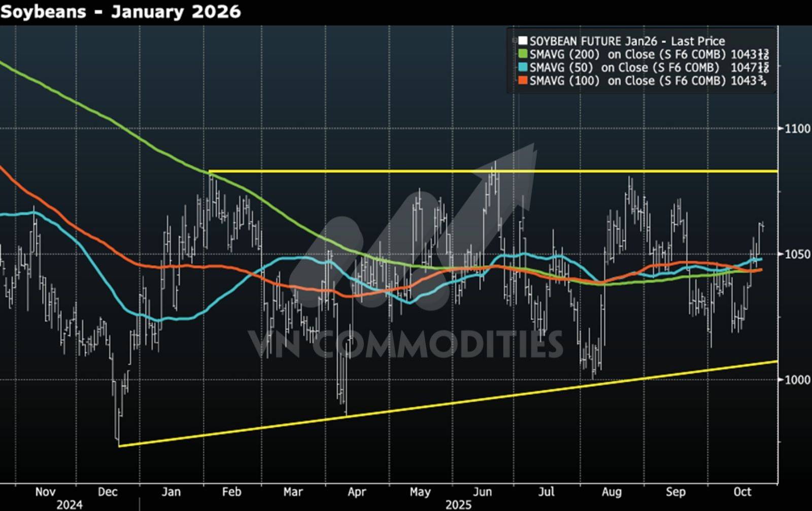This screenshot has height=511, width=812.
Task: Click the Soybeans - January 2026 chart title
Action: pos(121,11)
